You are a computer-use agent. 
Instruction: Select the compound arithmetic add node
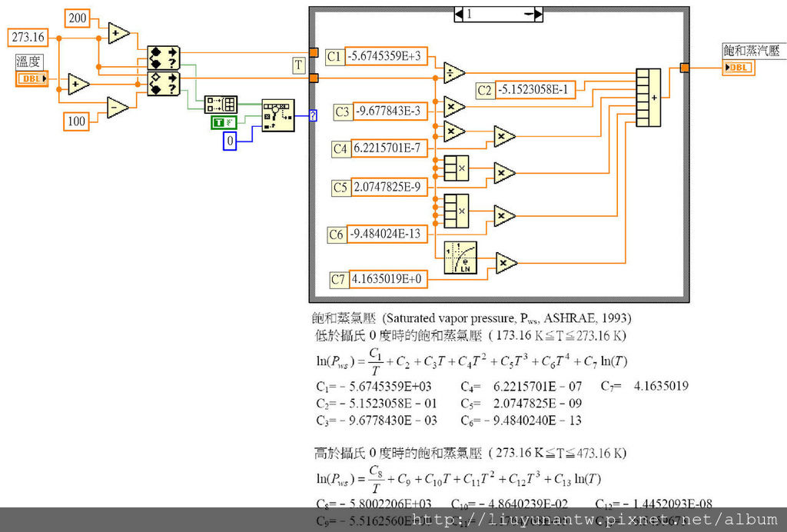coord(649,98)
